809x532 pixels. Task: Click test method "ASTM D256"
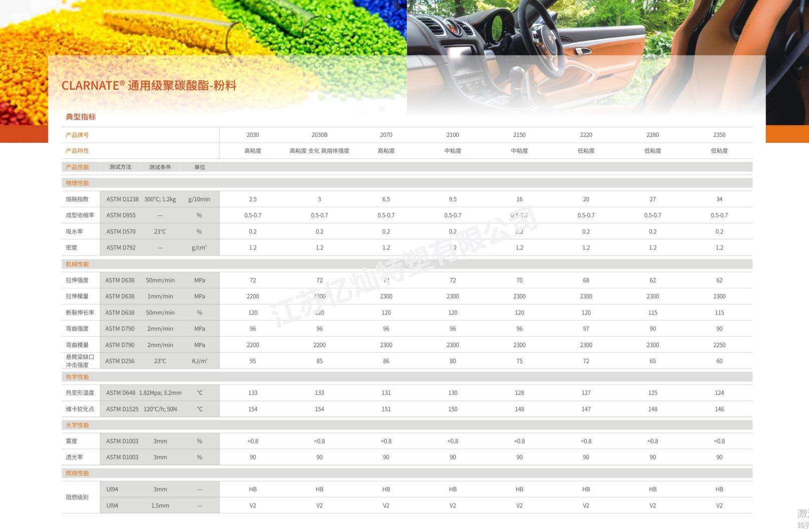pyautogui.click(x=120, y=361)
